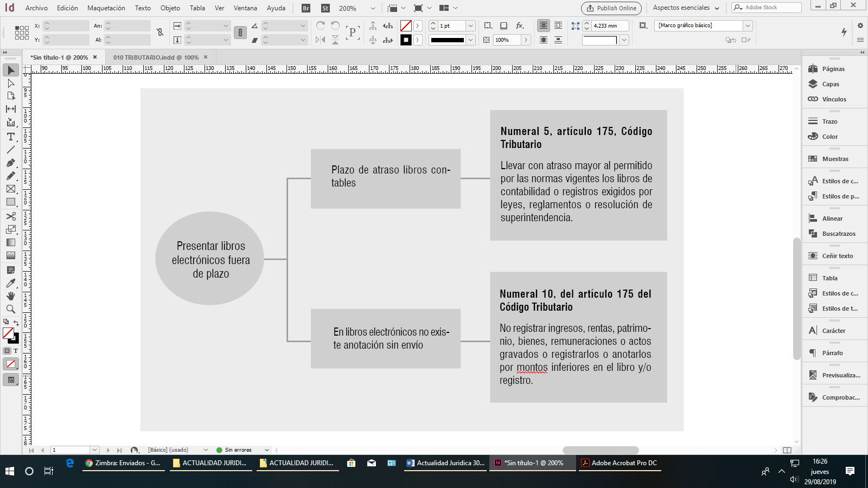Viewport: 868px width, 488px height.
Task: Open the Páginas panel
Action: pyautogui.click(x=834, y=69)
